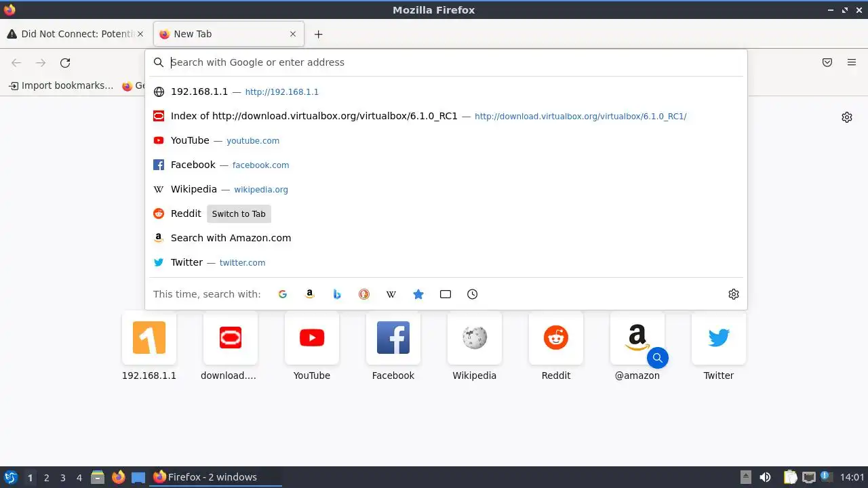Click the search or address input field
This screenshot has width=868, height=488.
448,62
